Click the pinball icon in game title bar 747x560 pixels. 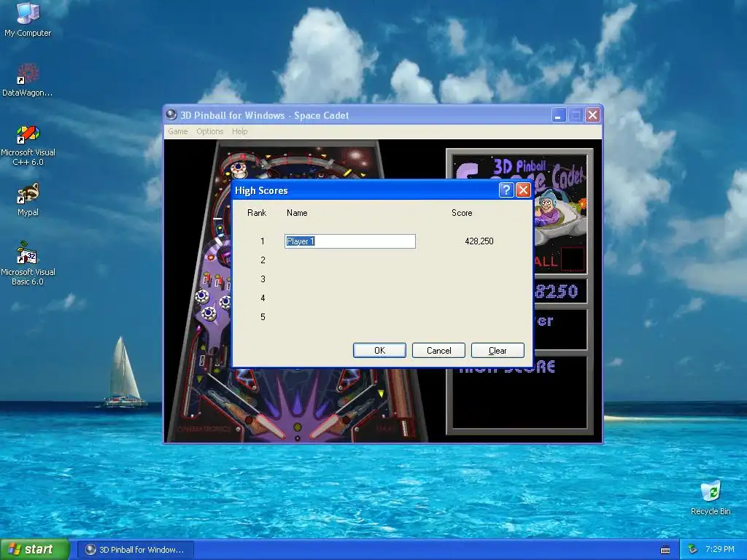tap(171, 114)
